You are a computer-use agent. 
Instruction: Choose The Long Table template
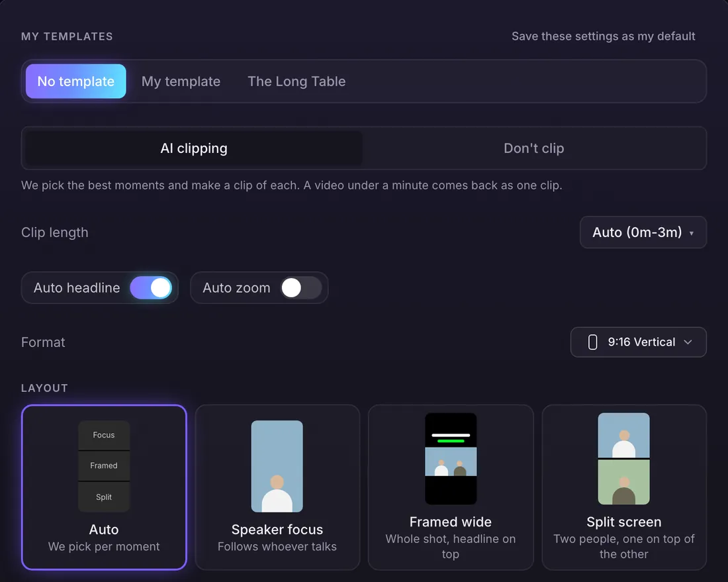(296, 81)
